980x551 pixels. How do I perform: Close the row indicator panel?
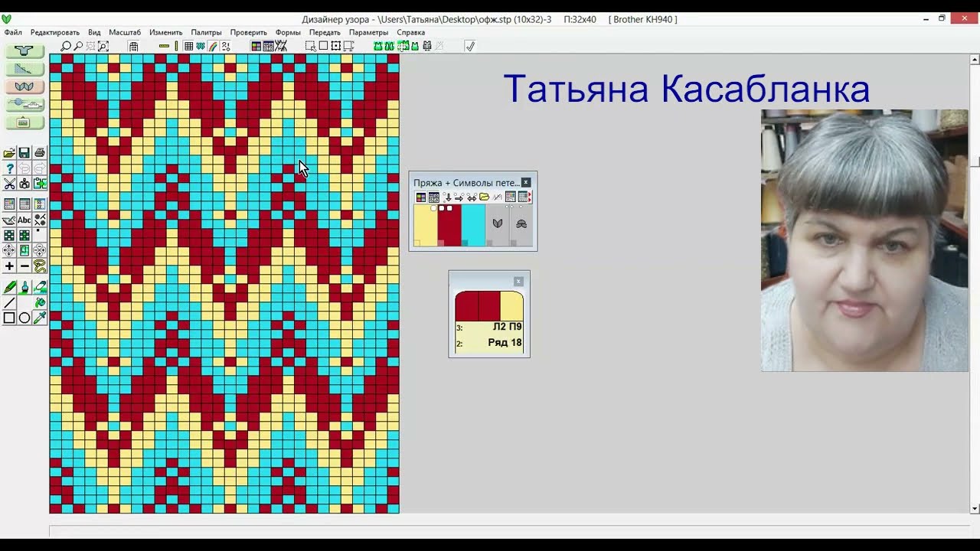coord(518,282)
